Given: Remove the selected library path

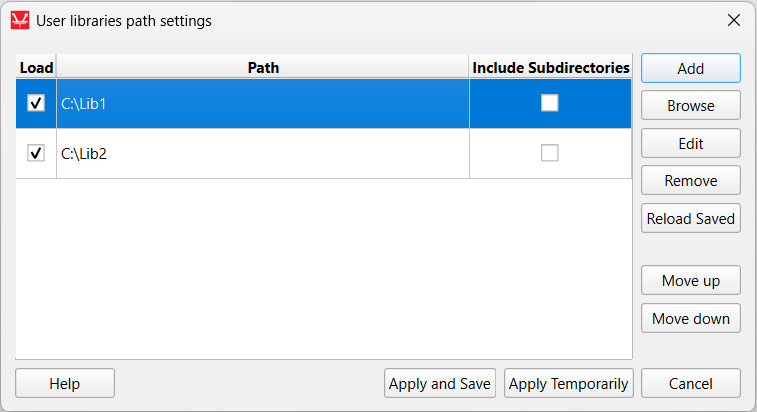Looking at the screenshot, I should click(690, 180).
